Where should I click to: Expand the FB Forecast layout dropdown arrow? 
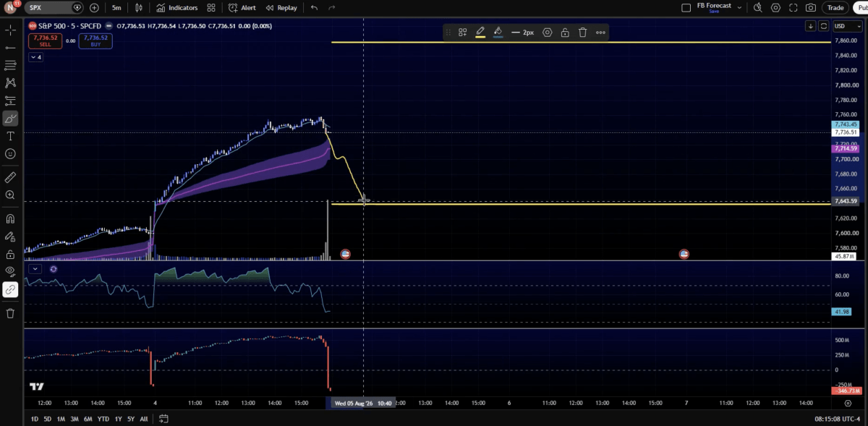(739, 7)
